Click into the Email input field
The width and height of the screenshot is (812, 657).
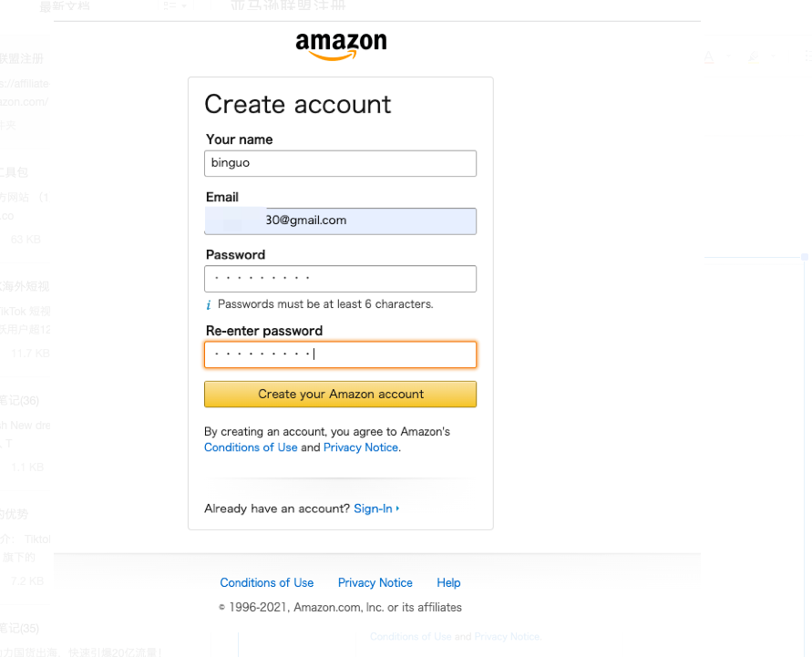click(x=340, y=221)
